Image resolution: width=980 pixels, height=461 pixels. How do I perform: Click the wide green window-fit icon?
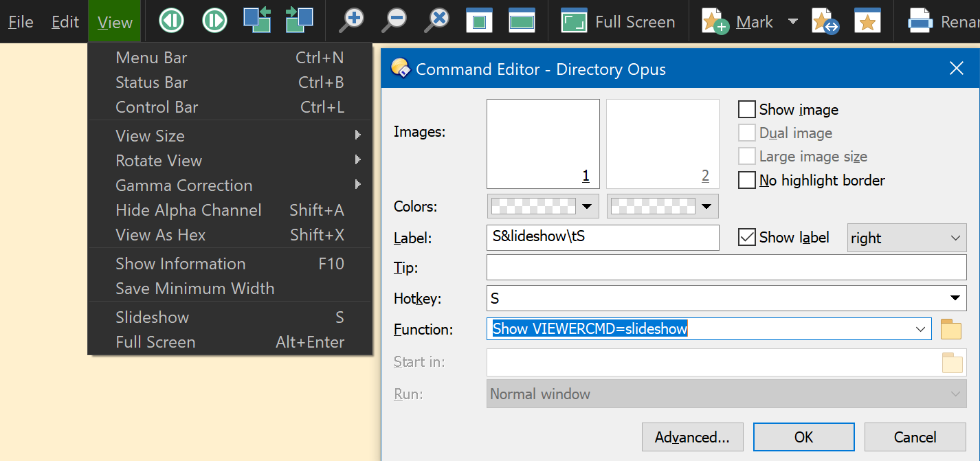pos(522,21)
